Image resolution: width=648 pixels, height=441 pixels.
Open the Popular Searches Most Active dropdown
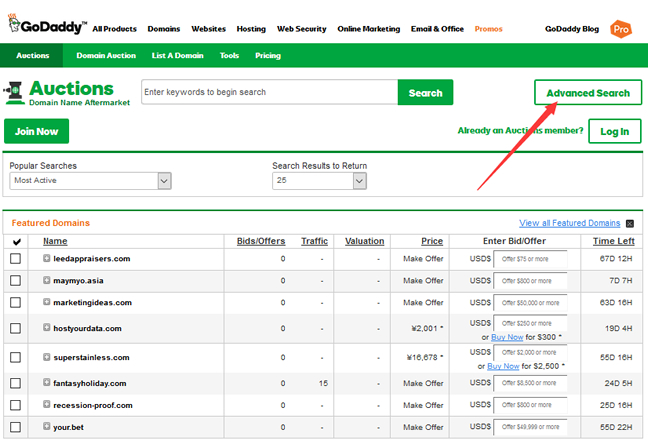[x=91, y=181]
